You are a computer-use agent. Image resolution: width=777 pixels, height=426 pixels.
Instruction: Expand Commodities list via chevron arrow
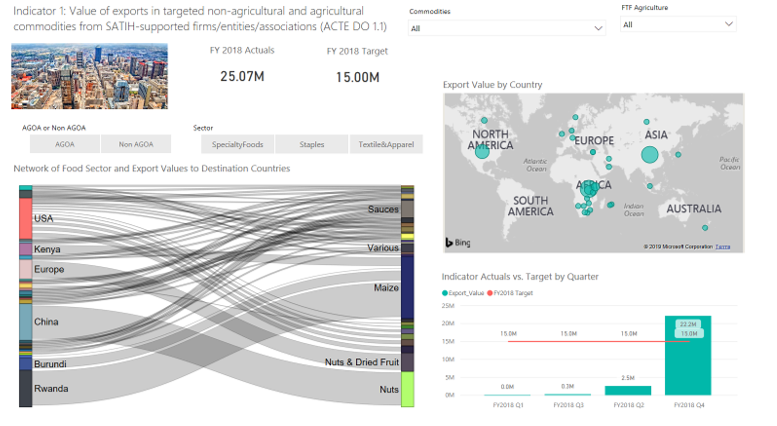tap(598, 28)
